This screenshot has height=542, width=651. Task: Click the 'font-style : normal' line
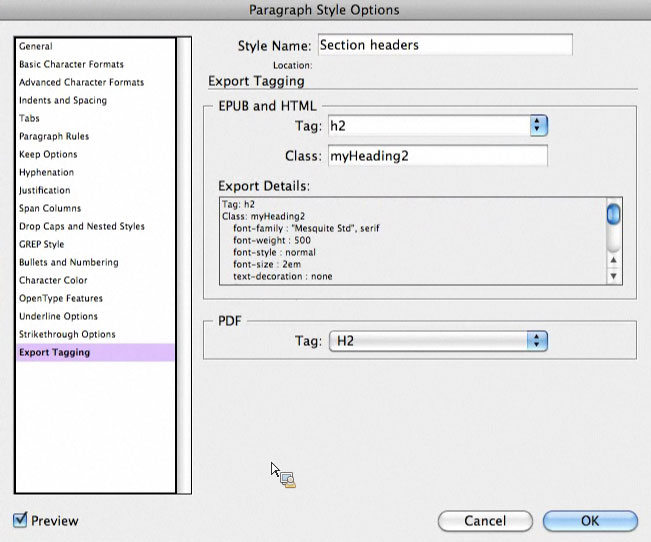click(x=274, y=252)
